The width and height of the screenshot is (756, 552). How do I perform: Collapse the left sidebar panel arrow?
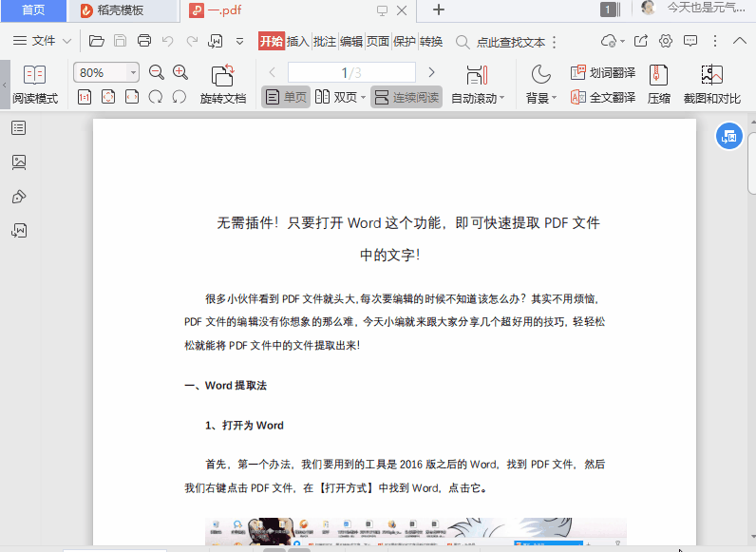(5, 85)
